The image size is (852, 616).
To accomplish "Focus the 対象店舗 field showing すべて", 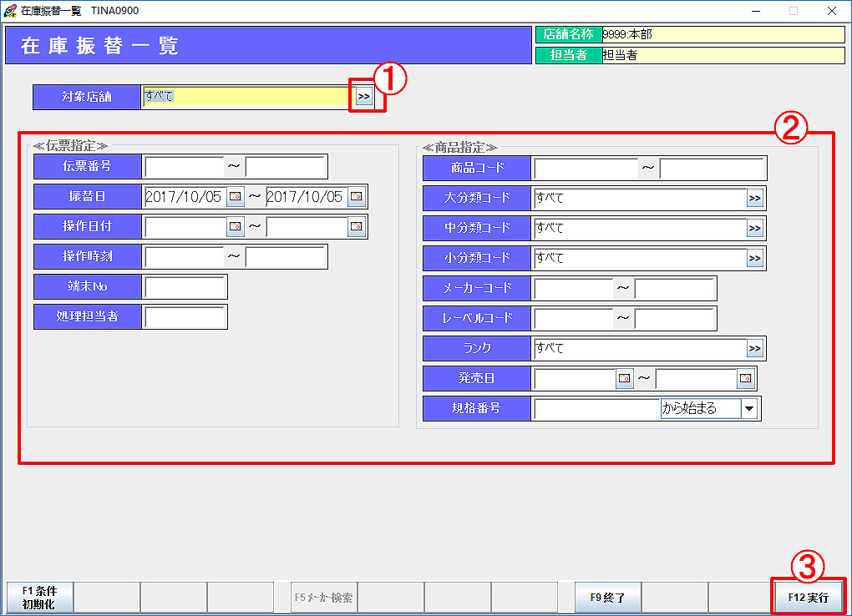I will (248, 97).
